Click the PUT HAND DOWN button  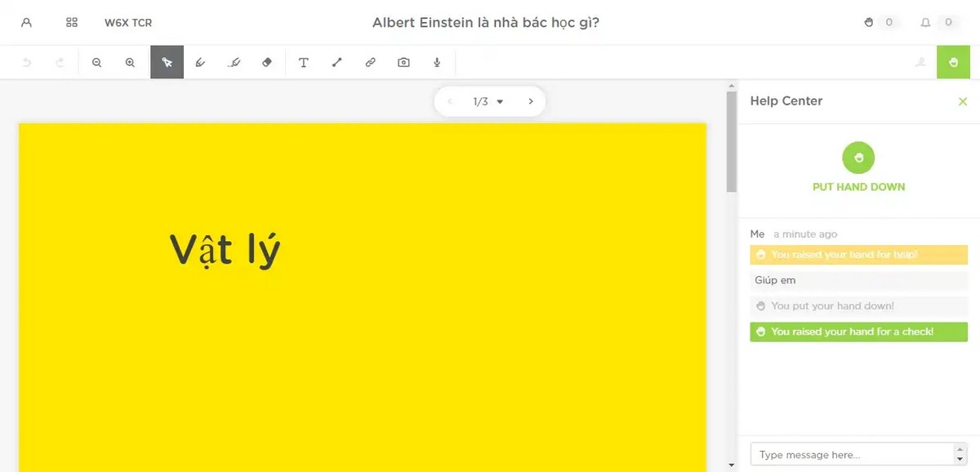(858, 167)
